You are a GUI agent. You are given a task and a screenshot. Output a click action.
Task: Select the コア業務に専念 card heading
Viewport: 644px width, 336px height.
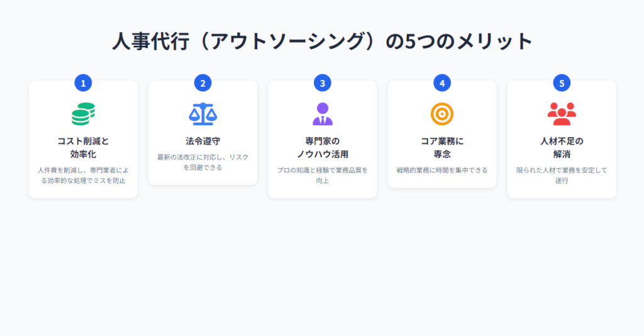pyautogui.click(x=442, y=147)
